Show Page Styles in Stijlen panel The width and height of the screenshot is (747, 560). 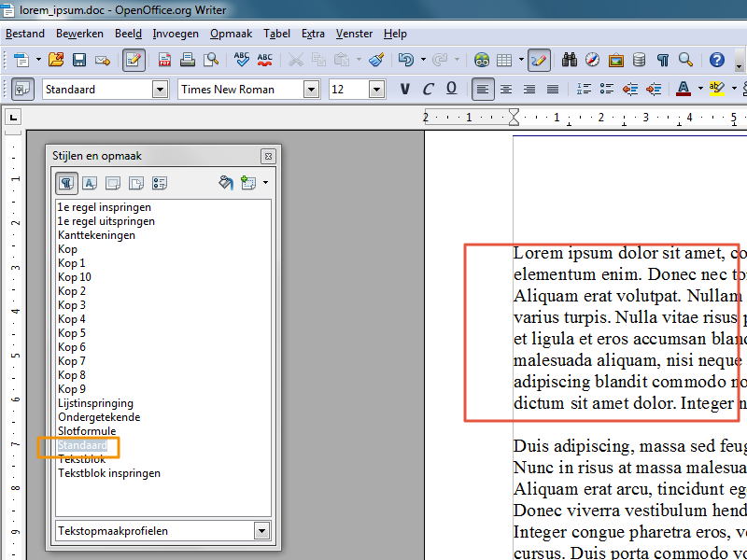pyautogui.click(x=136, y=183)
